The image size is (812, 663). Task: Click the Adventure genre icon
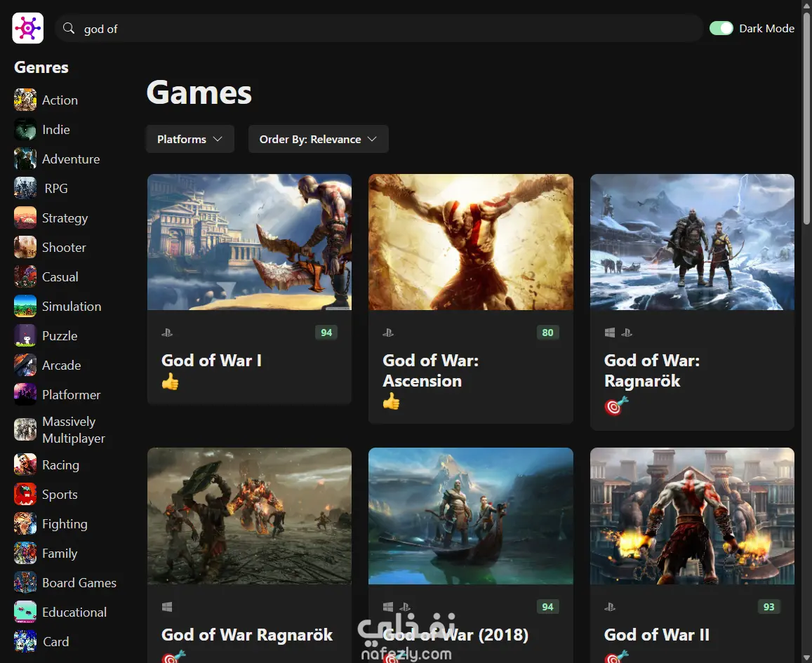point(25,159)
